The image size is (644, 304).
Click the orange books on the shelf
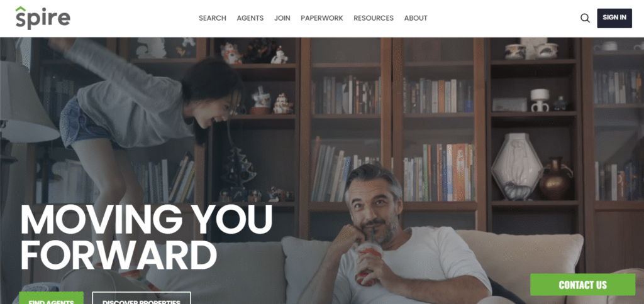(459, 172)
